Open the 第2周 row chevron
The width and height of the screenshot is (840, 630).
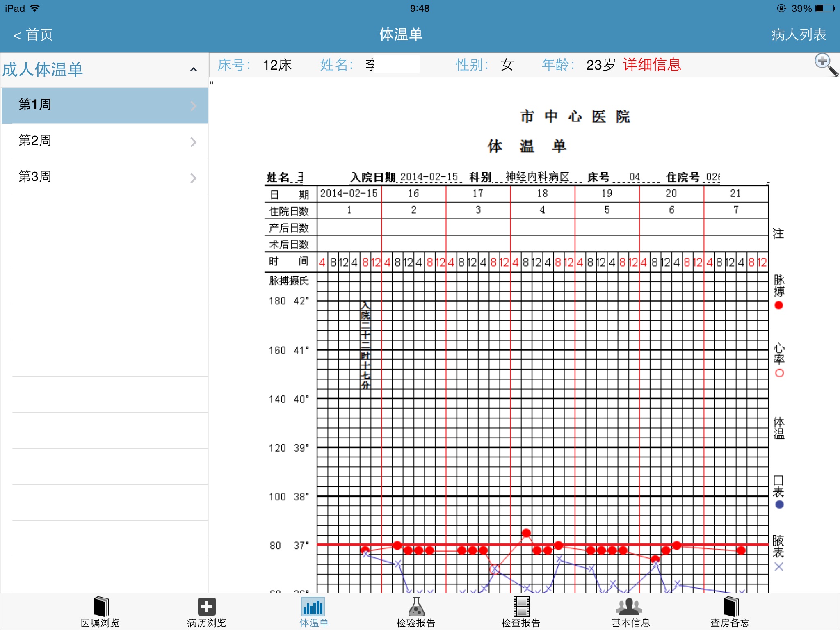point(194,142)
